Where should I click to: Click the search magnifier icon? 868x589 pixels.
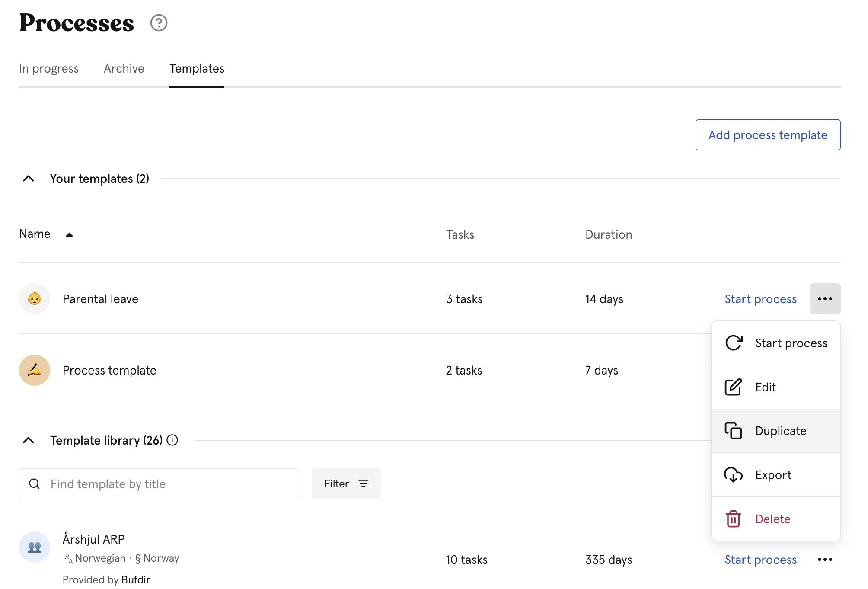coord(35,484)
